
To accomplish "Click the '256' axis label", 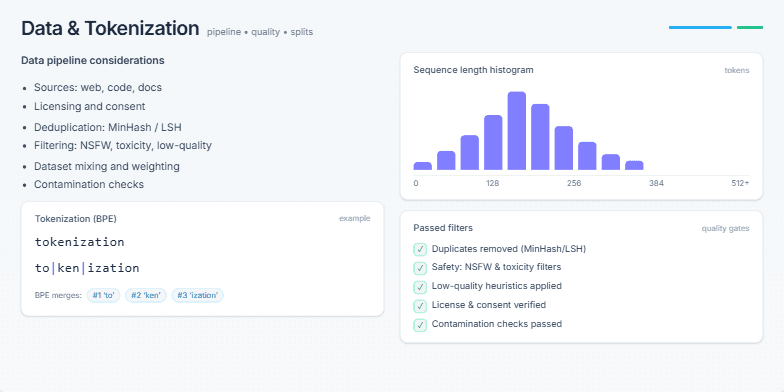I will click(574, 184).
